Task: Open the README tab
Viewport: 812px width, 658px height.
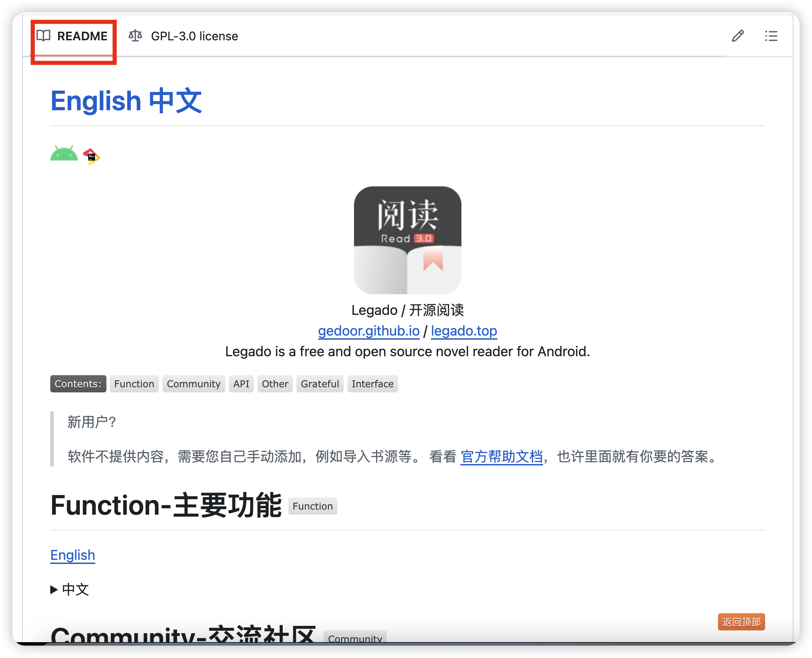Action: 72,36
